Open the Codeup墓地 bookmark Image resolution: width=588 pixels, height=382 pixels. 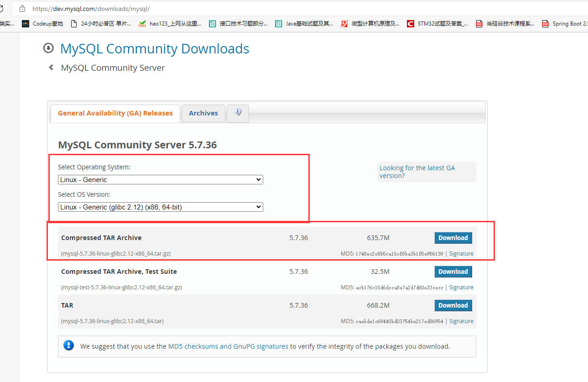pos(42,24)
